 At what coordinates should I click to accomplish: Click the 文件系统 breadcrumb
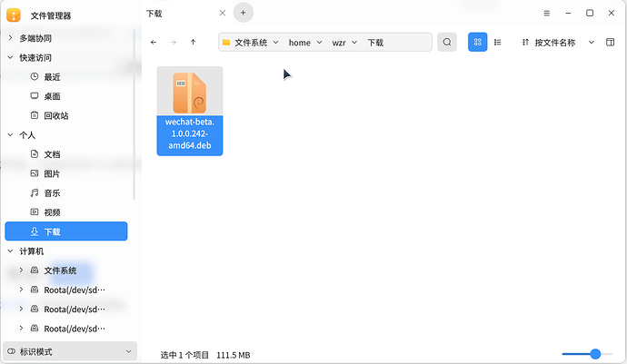[251, 43]
